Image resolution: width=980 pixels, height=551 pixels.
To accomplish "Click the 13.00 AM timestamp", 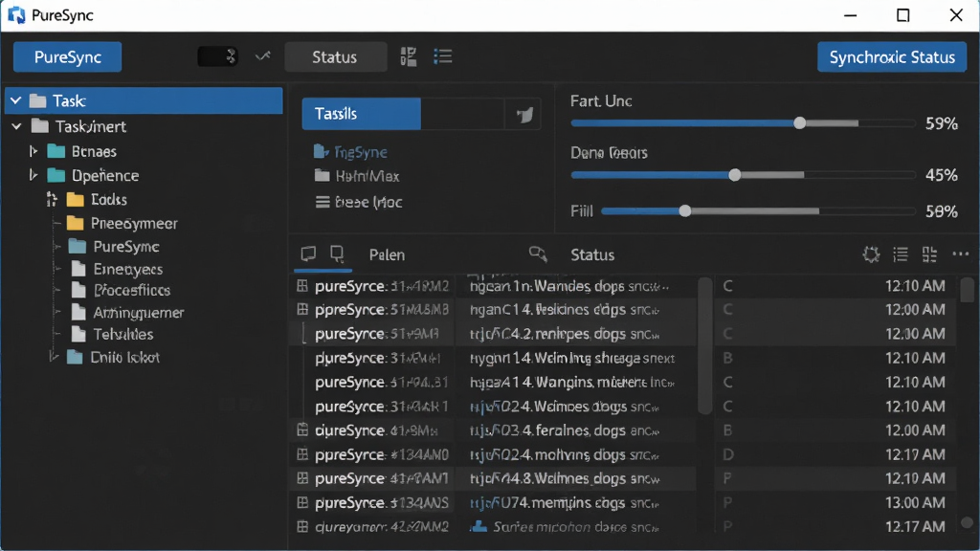I will tap(915, 502).
